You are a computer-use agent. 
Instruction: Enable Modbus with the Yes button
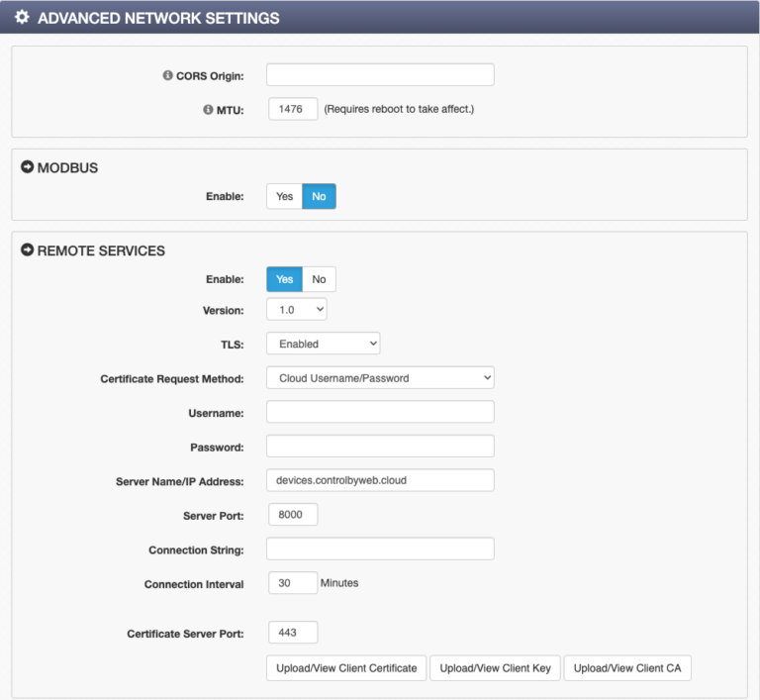coord(284,196)
